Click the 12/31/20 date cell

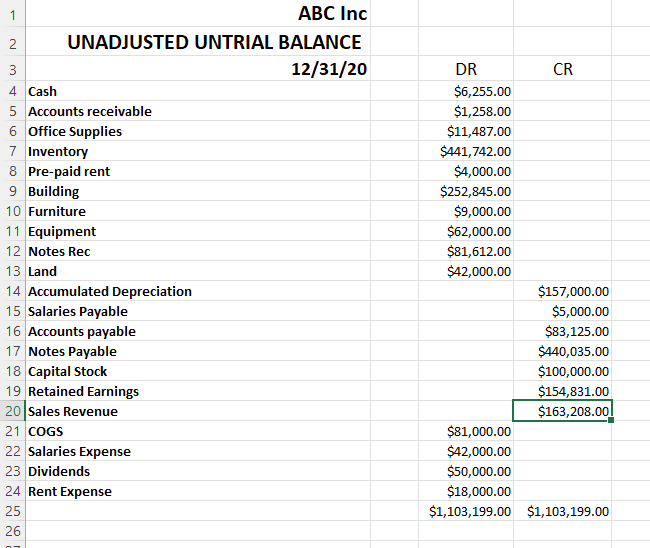[x=198, y=69]
